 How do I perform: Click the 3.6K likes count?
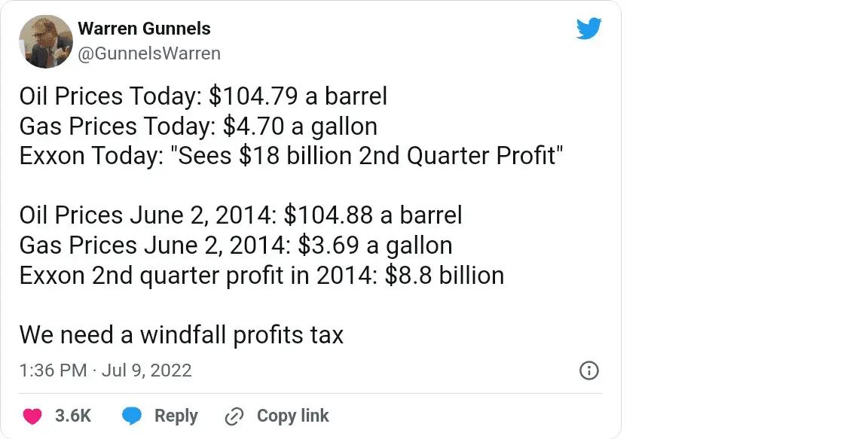[x=73, y=416]
